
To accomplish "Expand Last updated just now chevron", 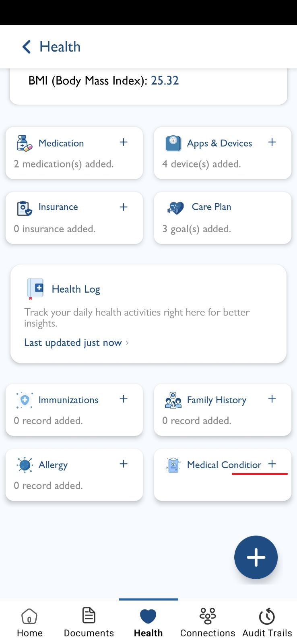I will 127,343.
